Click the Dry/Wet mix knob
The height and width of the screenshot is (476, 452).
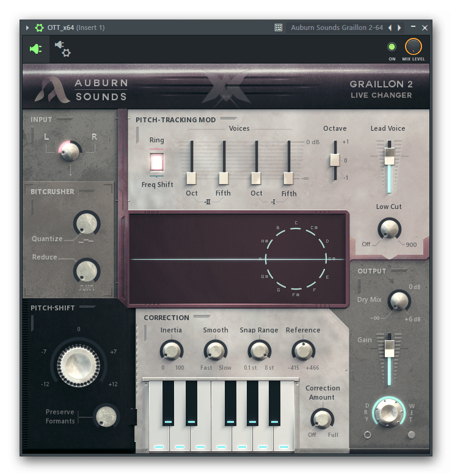coord(389,412)
